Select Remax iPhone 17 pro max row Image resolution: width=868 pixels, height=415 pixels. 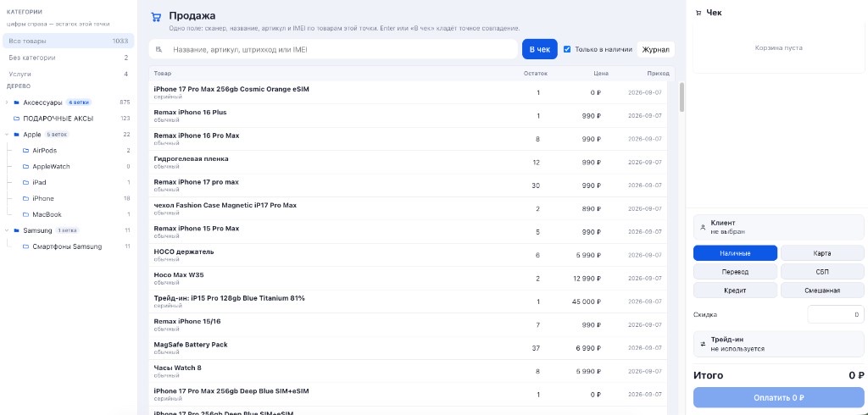(x=408, y=185)
